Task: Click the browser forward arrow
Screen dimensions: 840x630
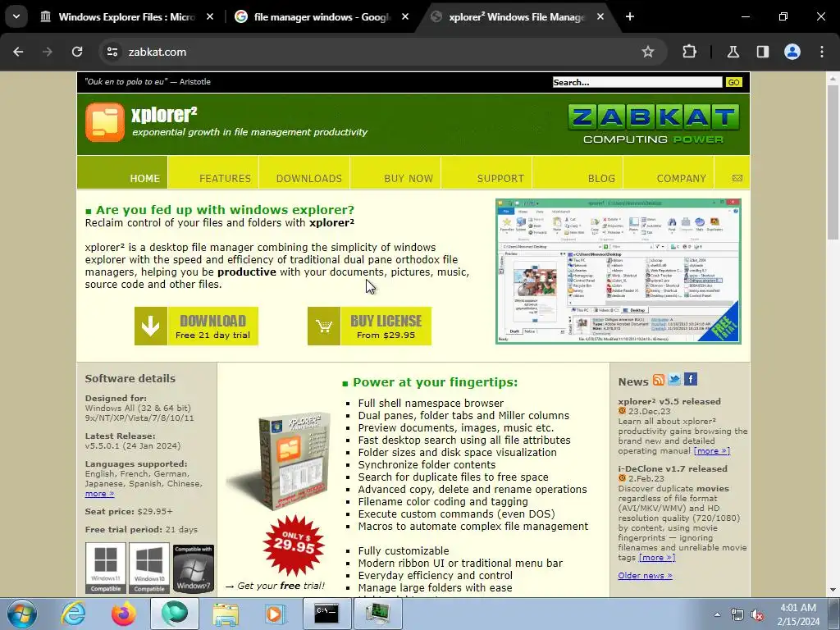Action: pyautogui.click(x=48, y=52)
